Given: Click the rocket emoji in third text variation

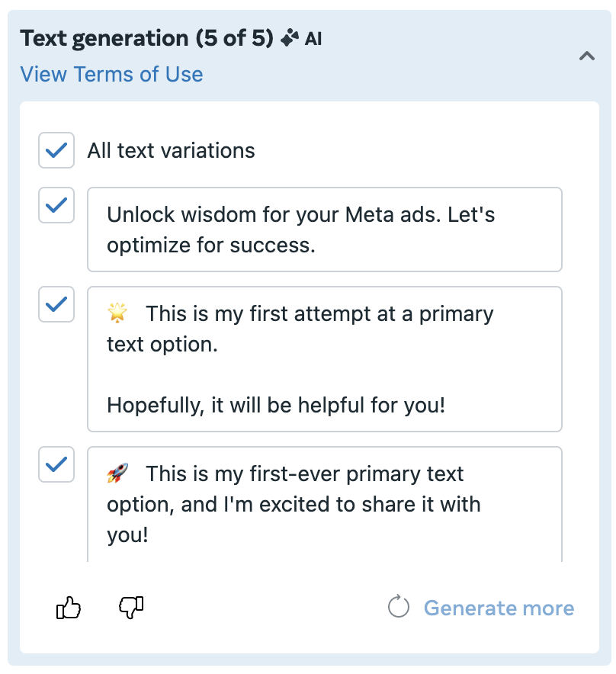Looking at the screenshot, I should [117, 473].
